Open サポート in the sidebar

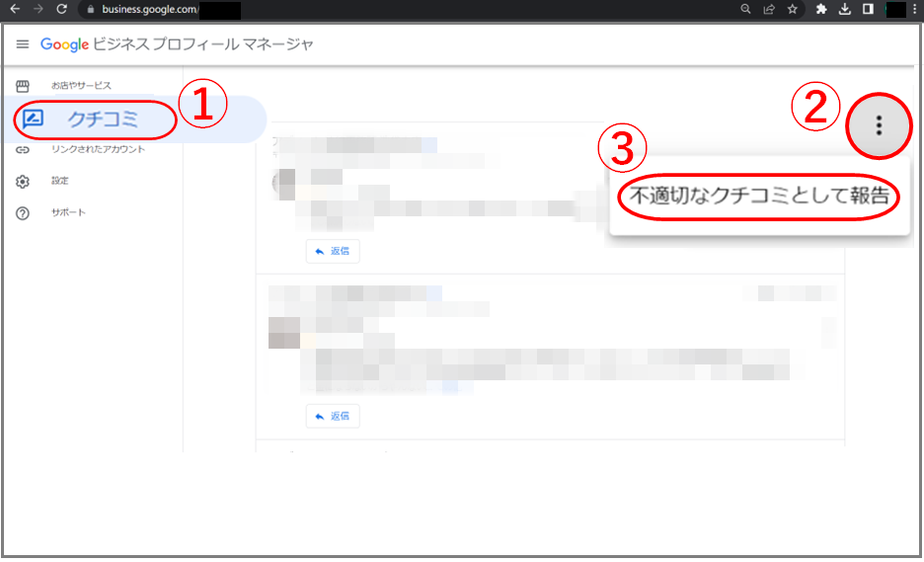[x=68, y=212]
